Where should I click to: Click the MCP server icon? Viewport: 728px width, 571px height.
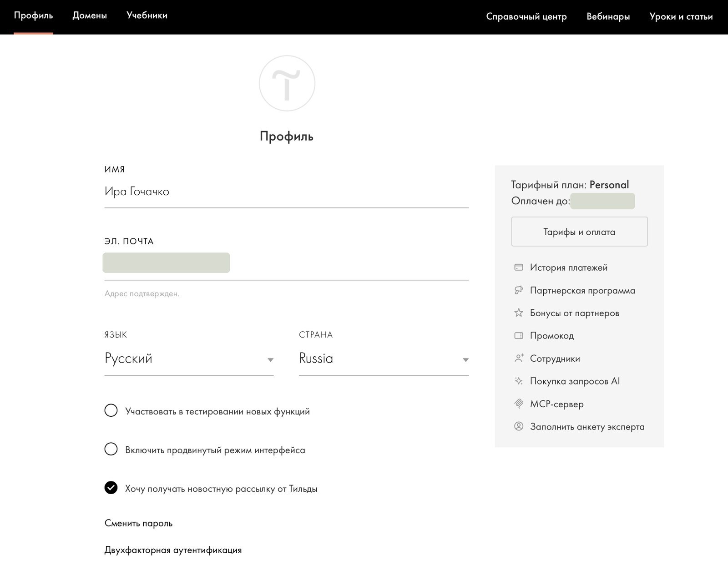click(x=518, y=404)
